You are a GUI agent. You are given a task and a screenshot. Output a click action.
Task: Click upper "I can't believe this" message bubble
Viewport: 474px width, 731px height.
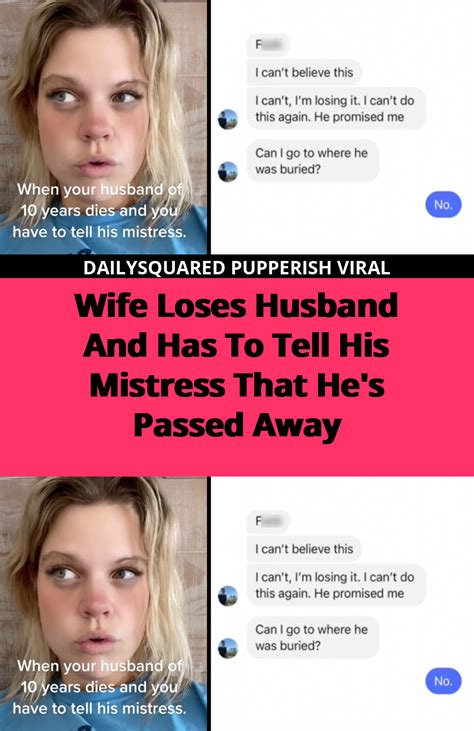(x=304, y=73)
